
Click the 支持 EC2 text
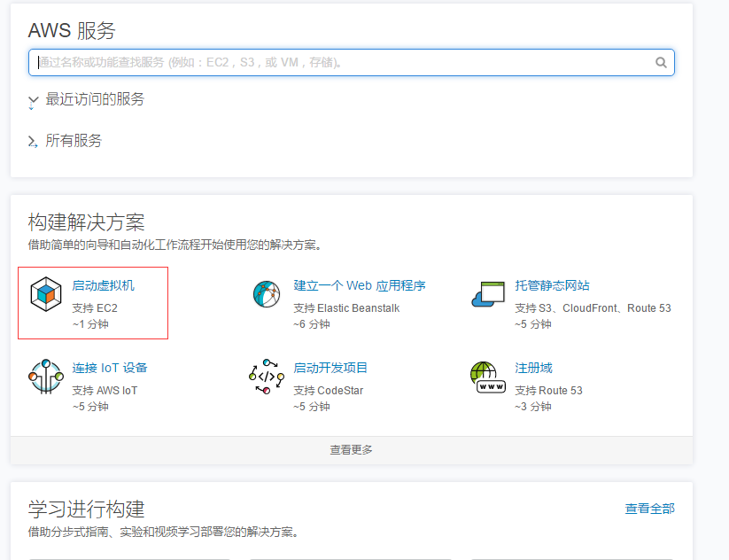click(95, 307)
